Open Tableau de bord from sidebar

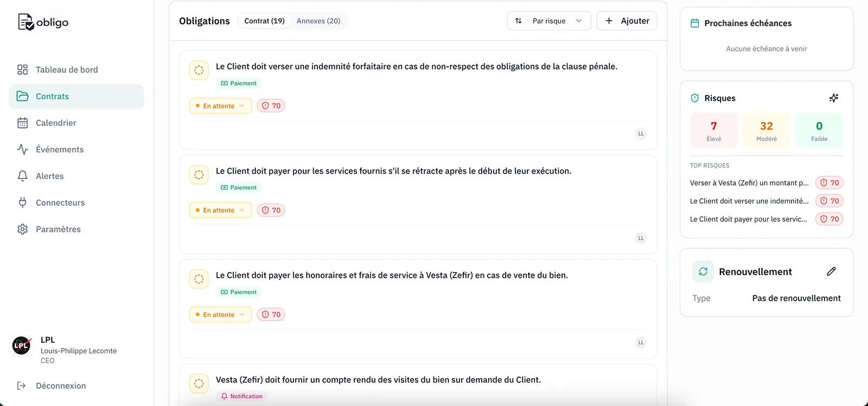tap(66, 69)
